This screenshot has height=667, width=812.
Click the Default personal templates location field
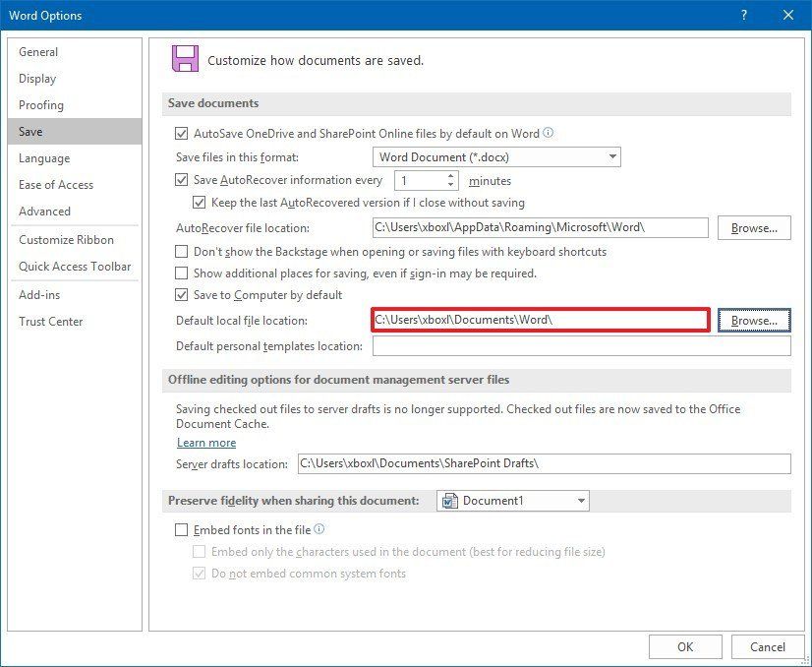(580, 345)
